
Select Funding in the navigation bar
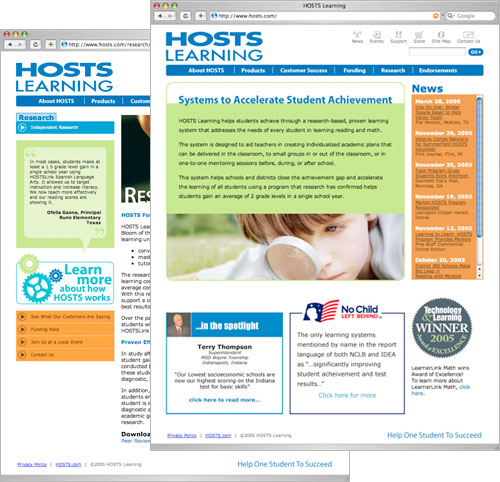point(354,70)
